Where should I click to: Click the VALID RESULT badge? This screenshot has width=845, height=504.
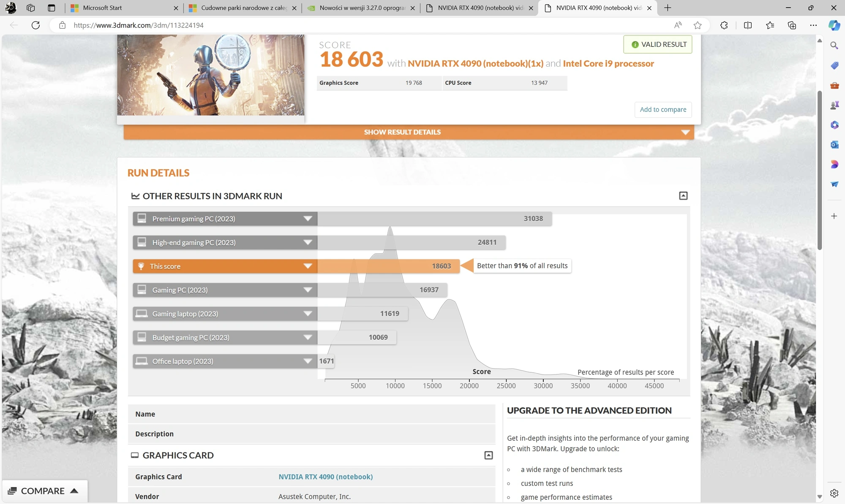(658, 44)
